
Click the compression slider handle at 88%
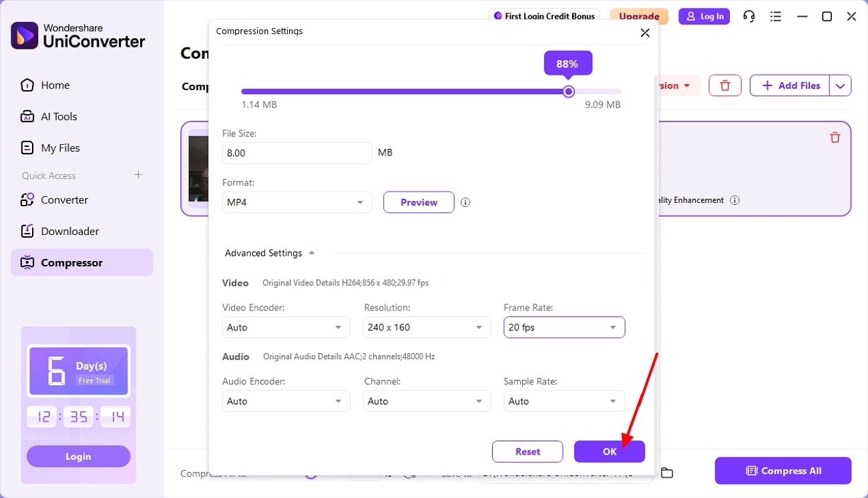click(x=568, y=91)
